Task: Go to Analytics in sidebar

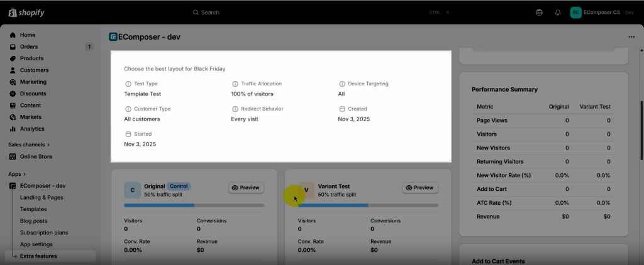Action: pyautogui.click(x=32, y=129)
